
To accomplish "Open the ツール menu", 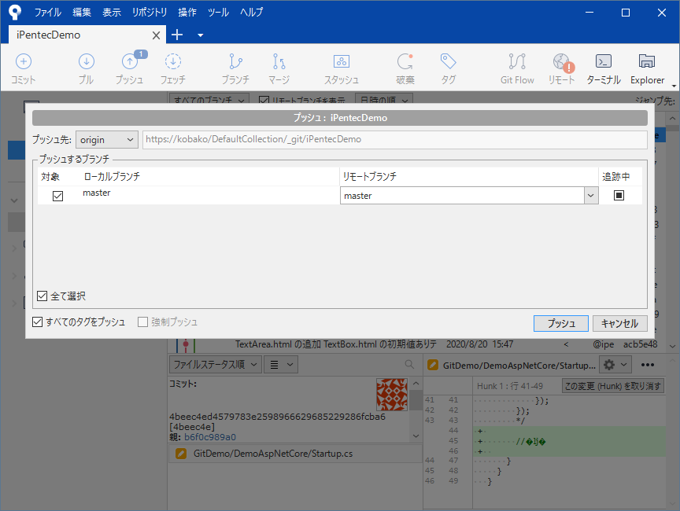I will pyautogui.click(x=218, y=12).
